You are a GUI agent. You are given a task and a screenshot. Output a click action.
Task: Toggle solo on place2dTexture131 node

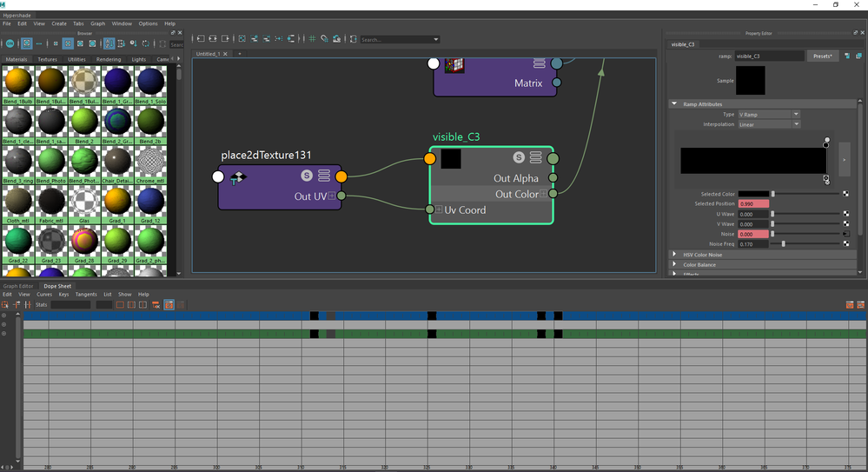(x=306, y=176)
